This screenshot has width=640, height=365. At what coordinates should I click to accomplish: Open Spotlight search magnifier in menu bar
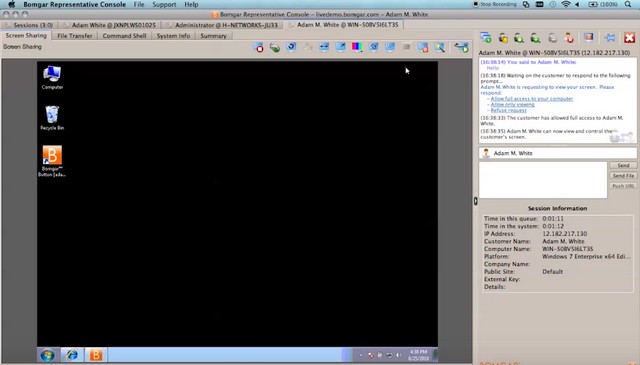[628, 4]
